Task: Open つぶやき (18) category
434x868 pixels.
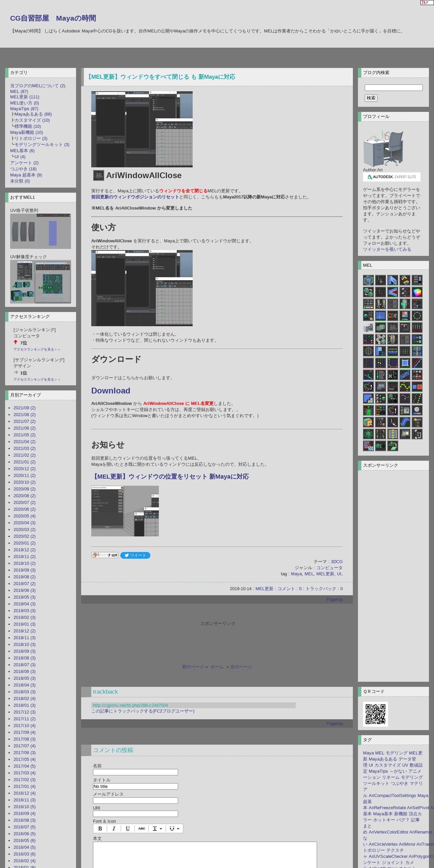Action: click(x=23, y=169)
